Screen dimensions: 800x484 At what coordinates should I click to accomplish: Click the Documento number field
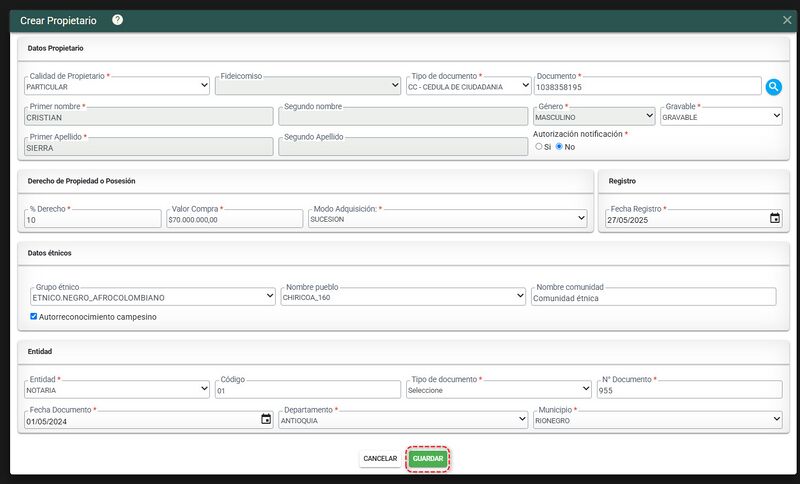point(647,86)
